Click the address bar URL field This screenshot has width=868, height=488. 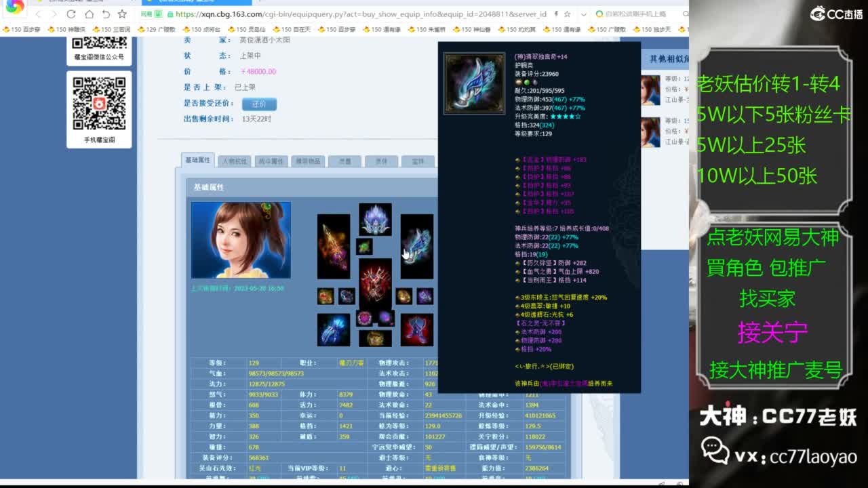tap(359, 14)
